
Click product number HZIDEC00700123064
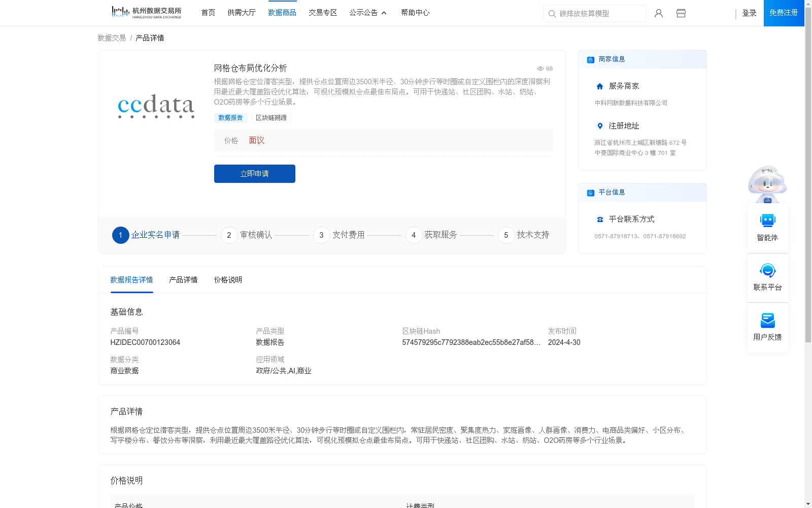145,342
